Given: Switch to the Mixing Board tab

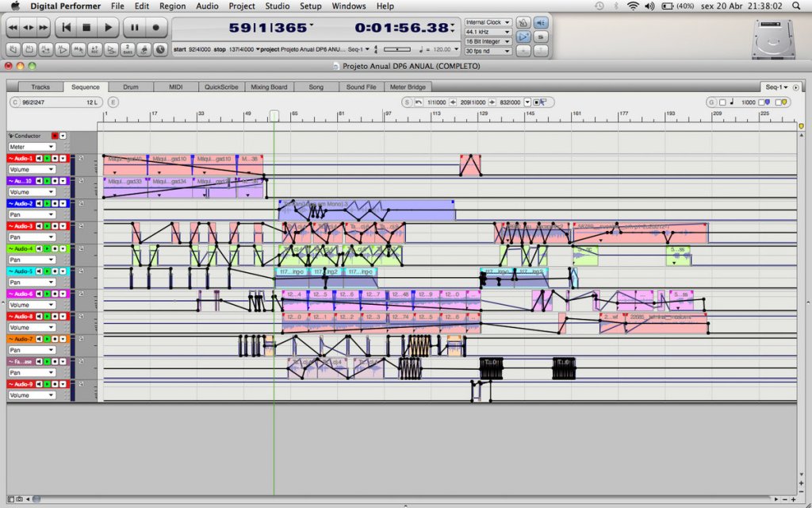Looking at the screenshot, I should point(269,87).
